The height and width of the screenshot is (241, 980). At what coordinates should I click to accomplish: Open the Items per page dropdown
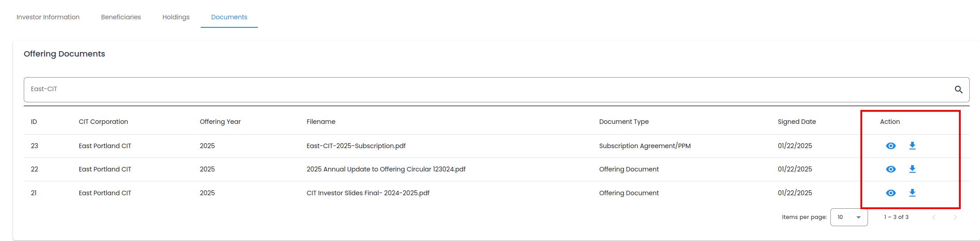pyautogui.click(x=849, y=217)
